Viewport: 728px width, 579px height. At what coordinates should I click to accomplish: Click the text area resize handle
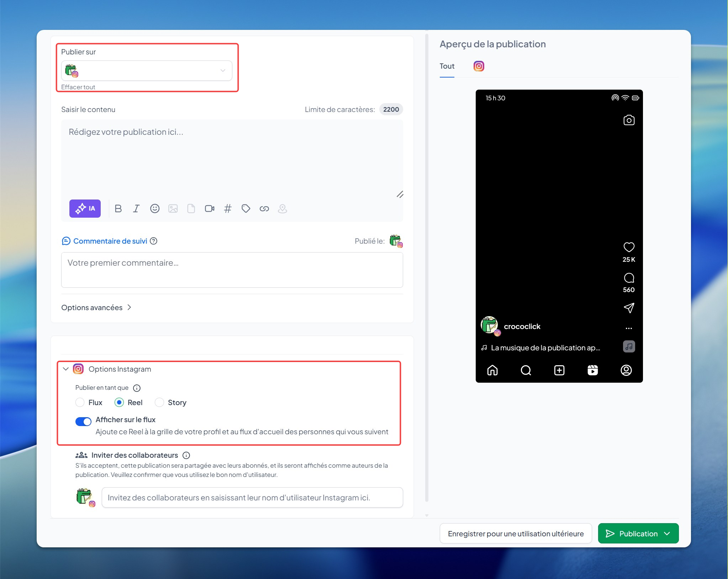pyautogui.click(x=400, y=194)
